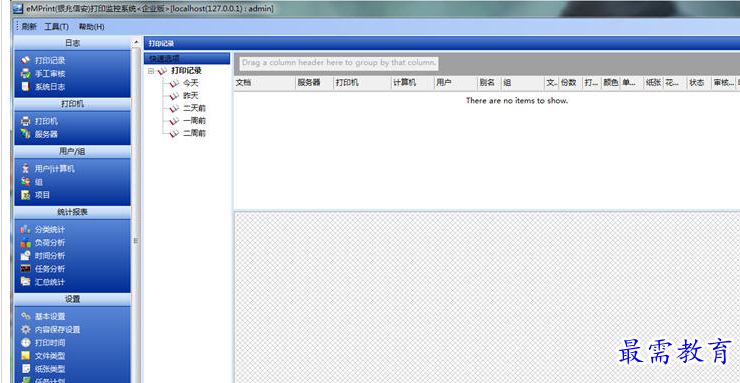Click the 'Drag a column header here' group box

(x=339, y=63)
